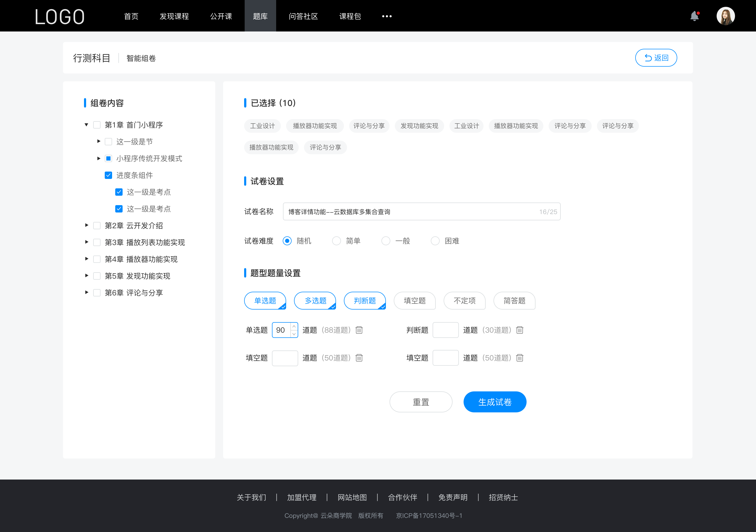Select the 随机 difficulty radio button
Viewport: 756px width, 532px height.
click(x=287, y=241)
